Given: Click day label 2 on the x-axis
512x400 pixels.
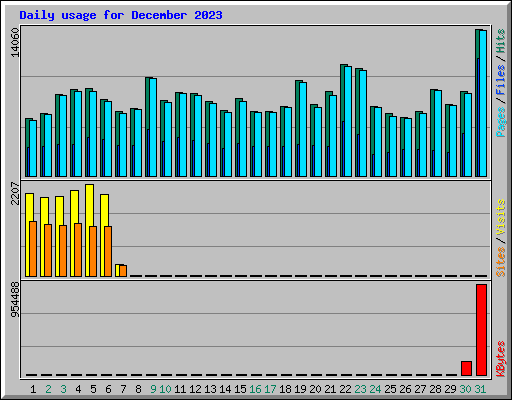Looking at the screenshot, I should 48,389.
